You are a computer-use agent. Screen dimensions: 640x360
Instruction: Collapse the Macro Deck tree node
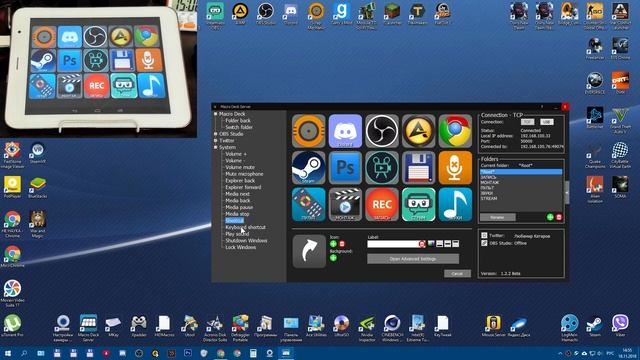click(216, 114)
